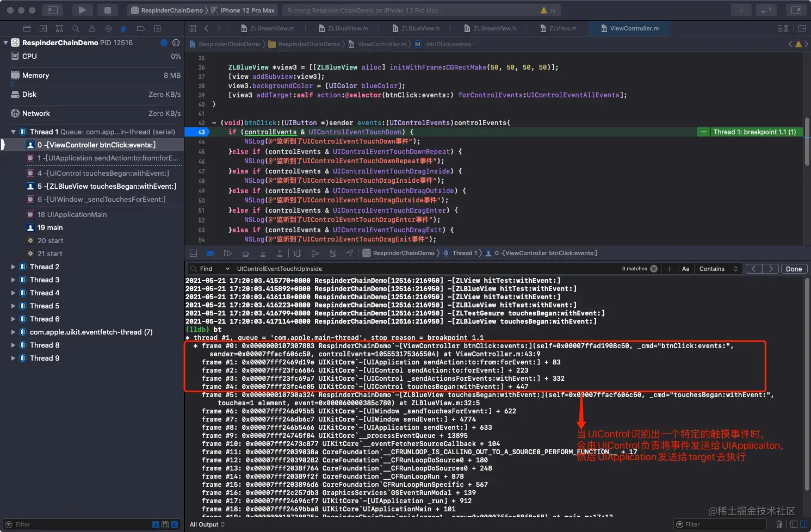Open the Debug Memory Graph tool
This screenshot has height=532, width=811.
tap(315, 253)
